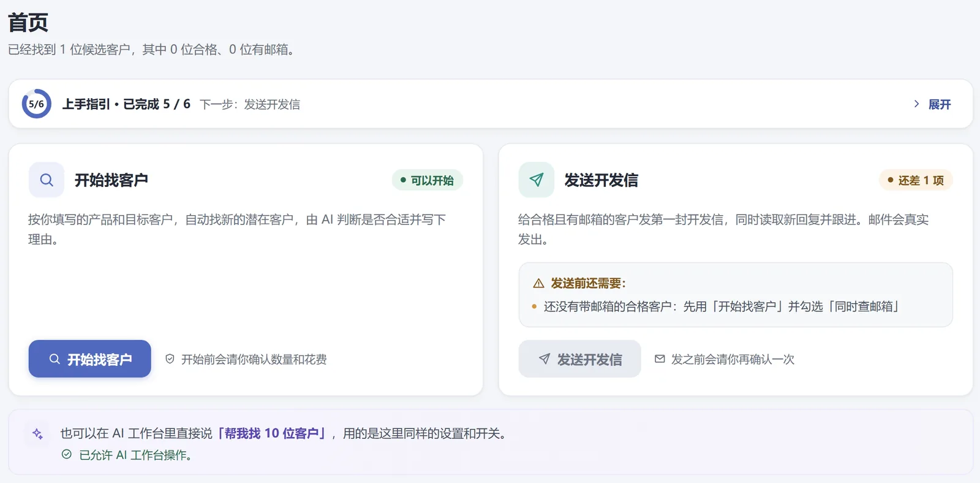
Task: Click the 已经找到 1 位候选客户 summary line
Action: (x=153, y=50)
